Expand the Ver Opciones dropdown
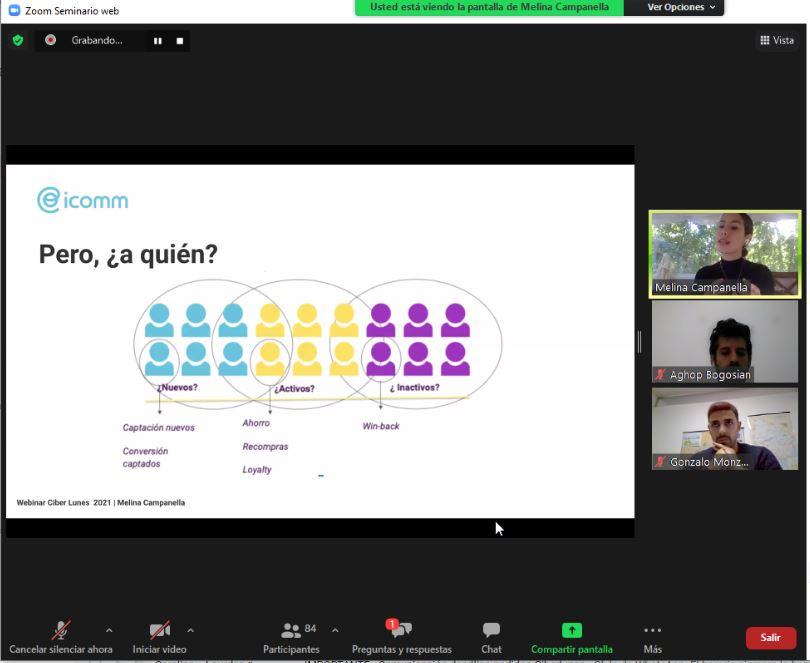This screenshot has width=810, height=663. click(681, 7)
